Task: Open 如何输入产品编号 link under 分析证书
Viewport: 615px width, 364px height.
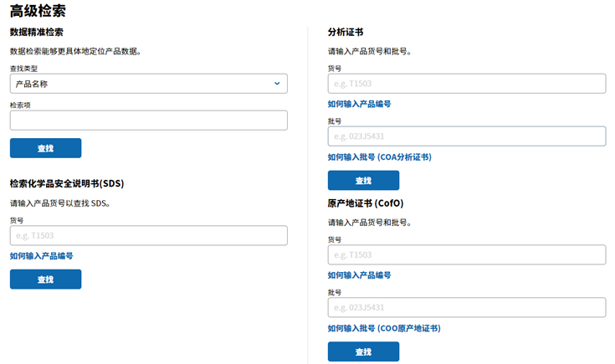Action: click(x=359, y=105)
